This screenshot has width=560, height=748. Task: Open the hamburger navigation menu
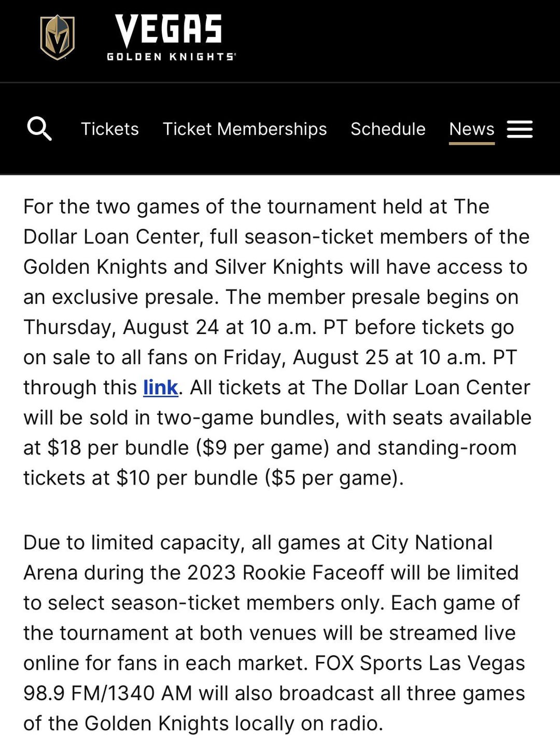tap(520, 129)
